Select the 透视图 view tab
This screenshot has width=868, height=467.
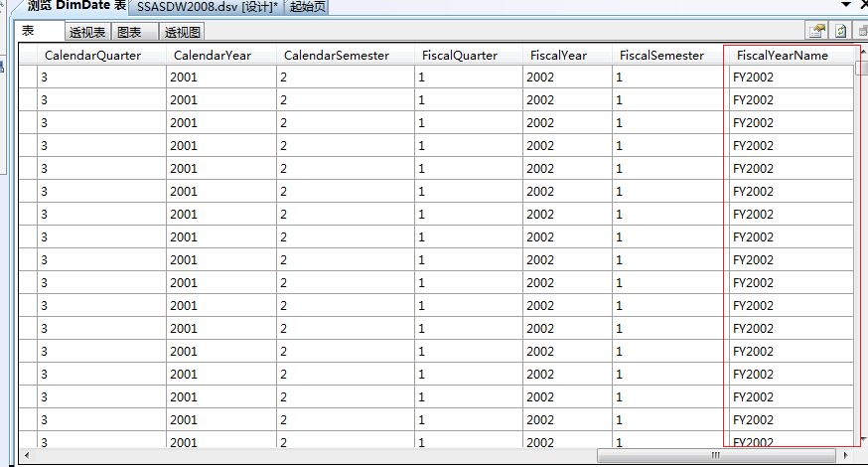(182, 32)
